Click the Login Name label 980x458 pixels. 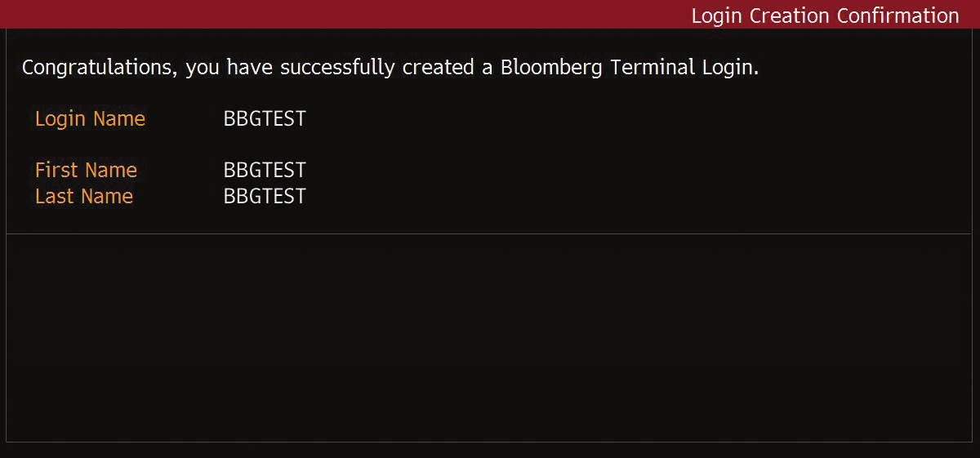[90, 118]
